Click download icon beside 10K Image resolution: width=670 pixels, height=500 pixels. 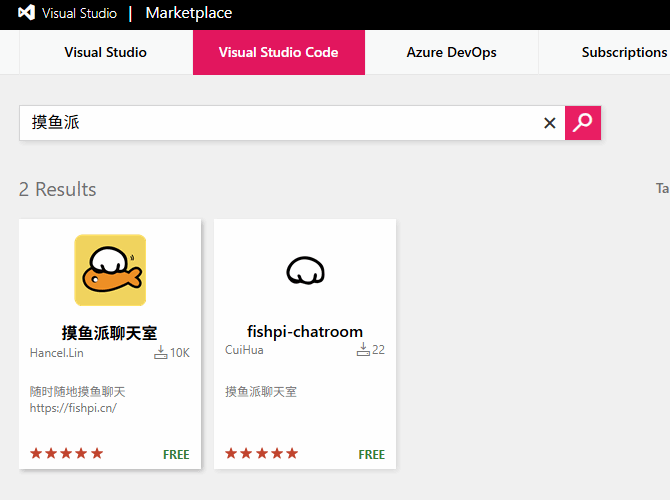point(160,352)
